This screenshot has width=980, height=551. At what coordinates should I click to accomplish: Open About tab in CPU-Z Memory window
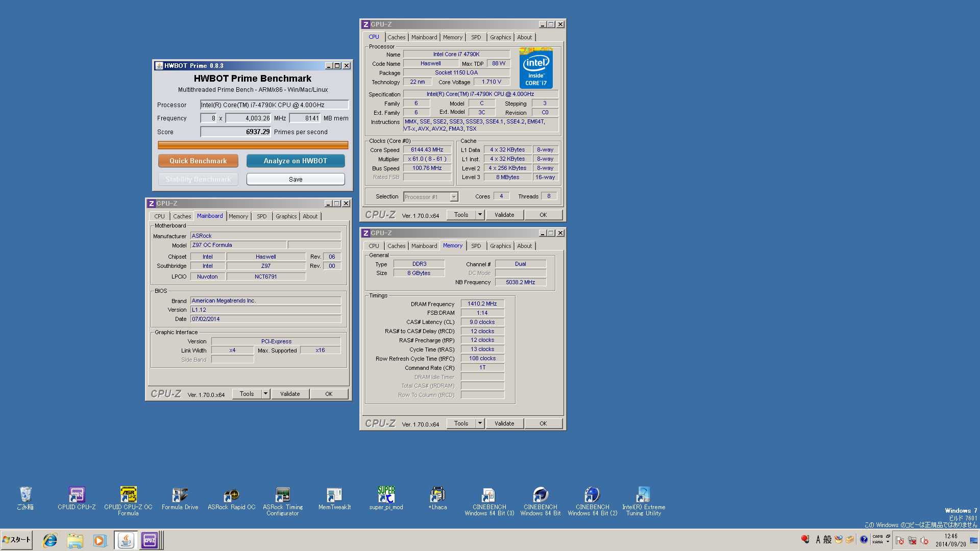point(524,246)
